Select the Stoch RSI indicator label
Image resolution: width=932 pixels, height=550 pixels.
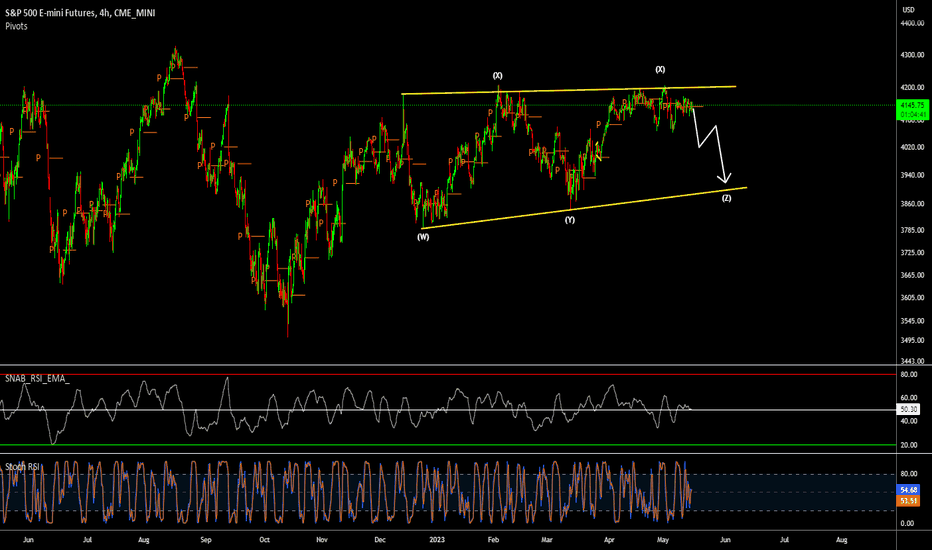(23, 467)
